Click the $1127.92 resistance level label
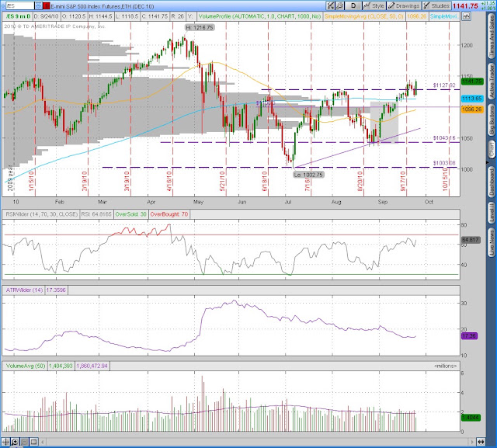Screen dimensions: 497x448 point(444,85)
